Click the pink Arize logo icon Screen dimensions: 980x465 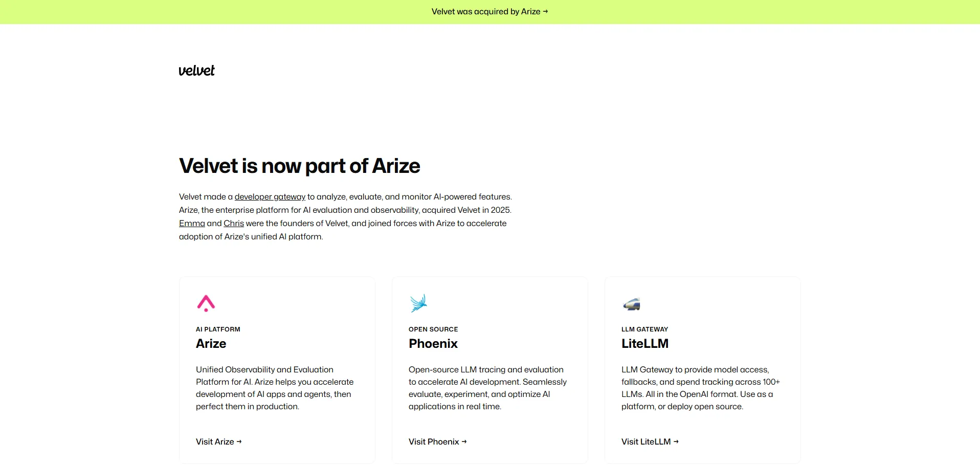pos(206,303)
